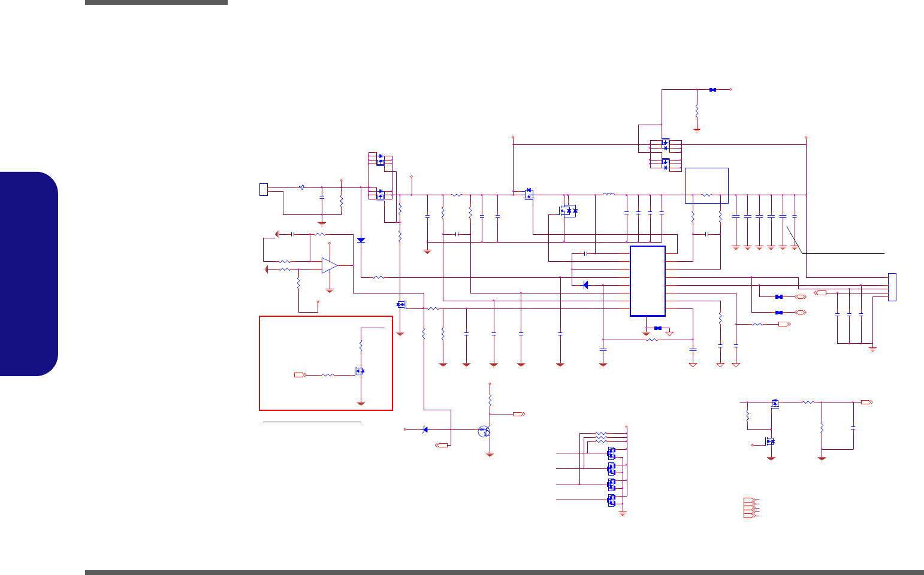Image resolution: width=924 pixels, height=575 pixels.
Task: Click the output port fed by a resistor right of IC
Action: point(784,324)
